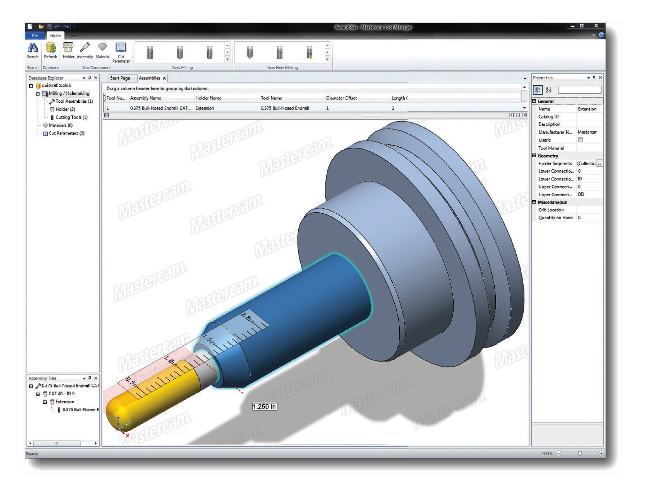645x481 pixels.
Task: Collapse the General property section
Action: coord(535,101)
